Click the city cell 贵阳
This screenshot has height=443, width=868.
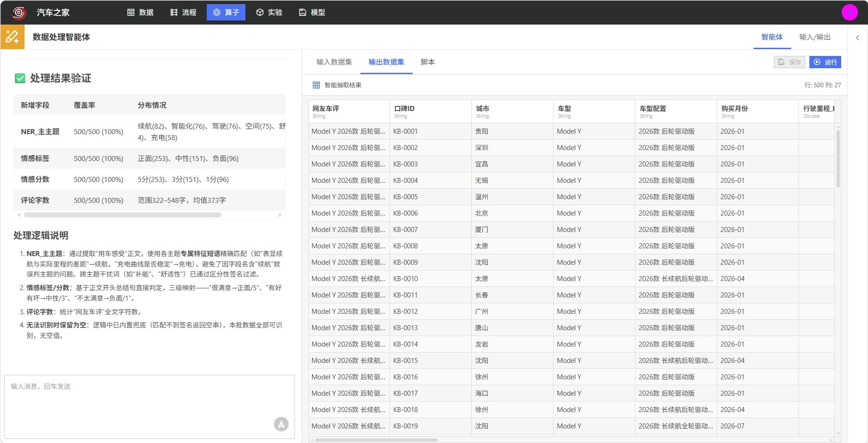[513, 131]
